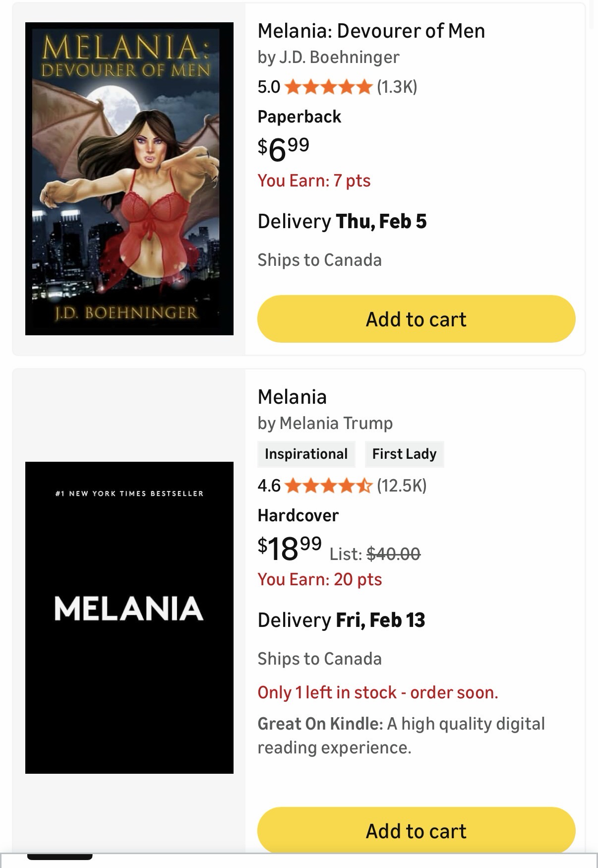Open the black Melania book cover
The width and height of the screenshot is (598, 868).
pos(129,618)
